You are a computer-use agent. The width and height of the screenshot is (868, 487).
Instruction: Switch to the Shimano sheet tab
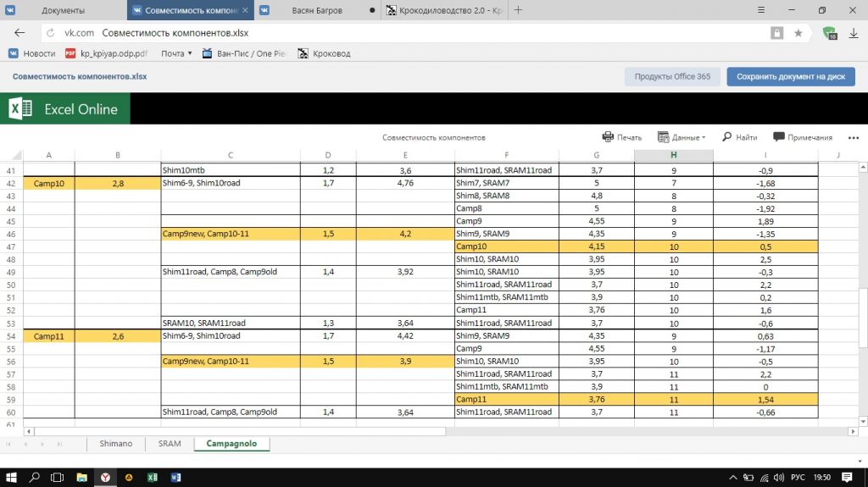tap(115, 443)
